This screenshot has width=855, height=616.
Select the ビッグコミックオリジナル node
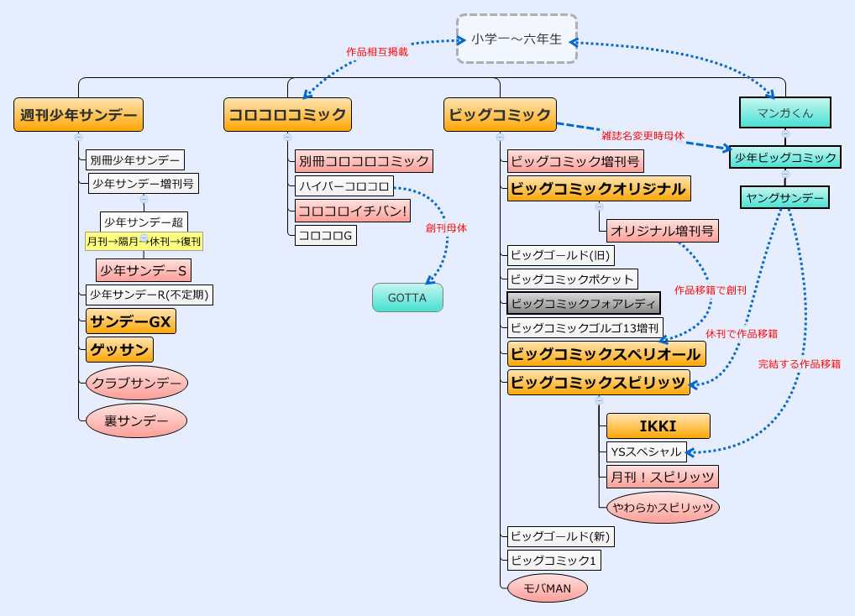click(x=599, y=189)
